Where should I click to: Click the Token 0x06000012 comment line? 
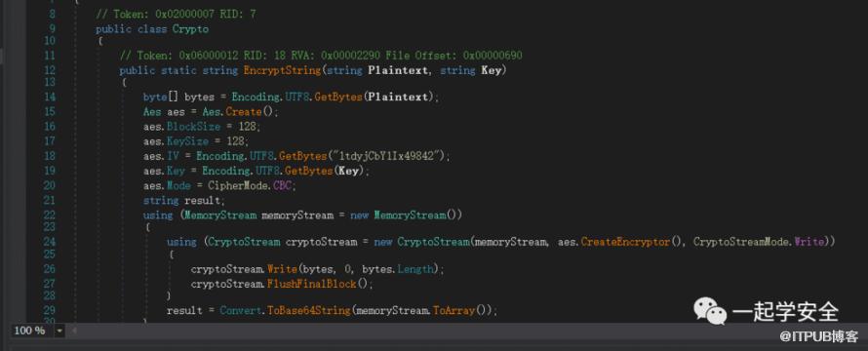click(321, 56)
